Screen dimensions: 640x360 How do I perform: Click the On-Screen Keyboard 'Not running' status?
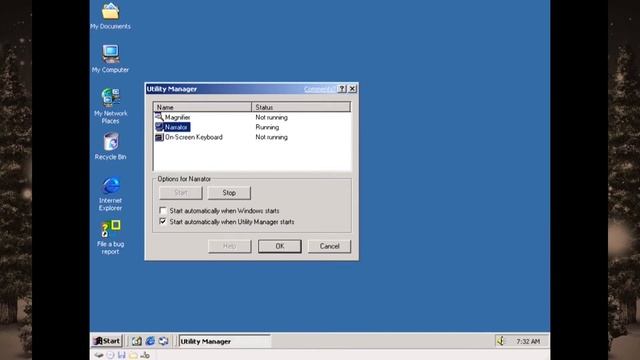pos(271,137)
